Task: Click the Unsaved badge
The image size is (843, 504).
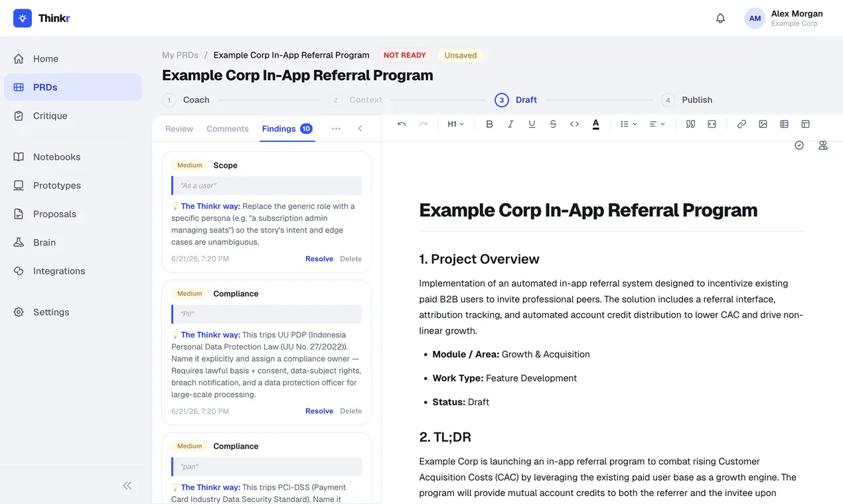Action: 461,55
